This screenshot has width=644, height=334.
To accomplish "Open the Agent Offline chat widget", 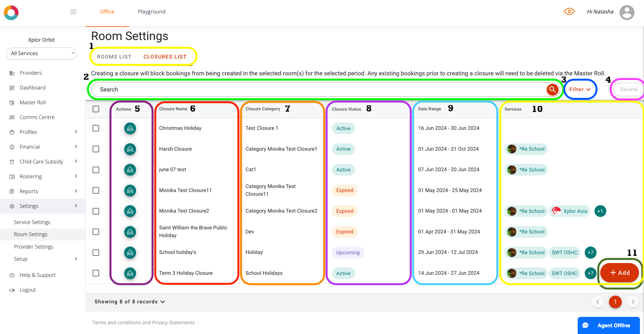I will (x=609, y=325).
